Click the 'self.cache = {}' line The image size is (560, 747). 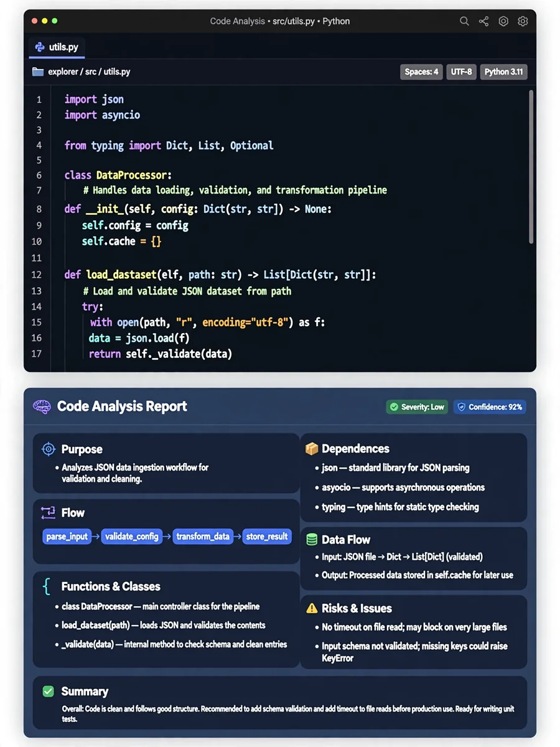(x=121, y=241)
